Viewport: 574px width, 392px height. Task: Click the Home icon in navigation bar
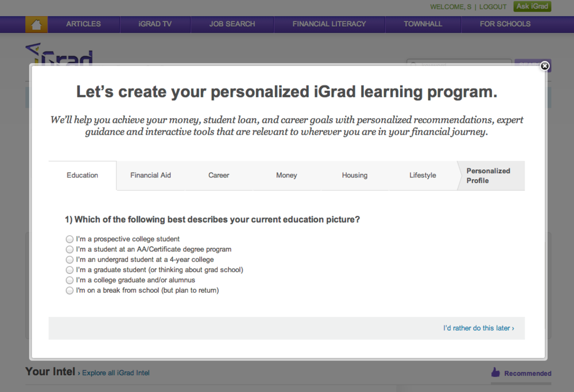coord(36,24)
